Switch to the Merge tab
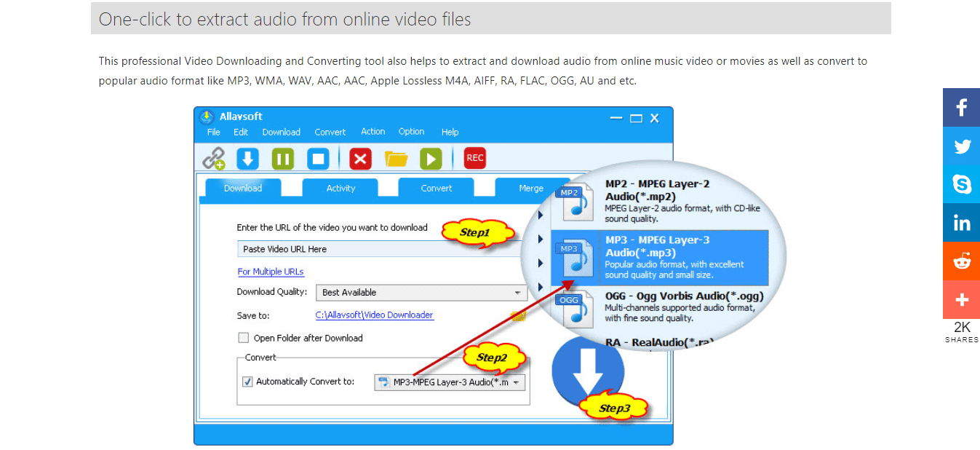 [x=531, y=188]
